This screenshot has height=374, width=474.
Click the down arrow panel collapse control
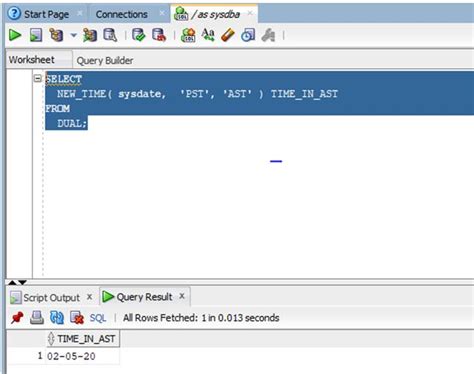22,282
